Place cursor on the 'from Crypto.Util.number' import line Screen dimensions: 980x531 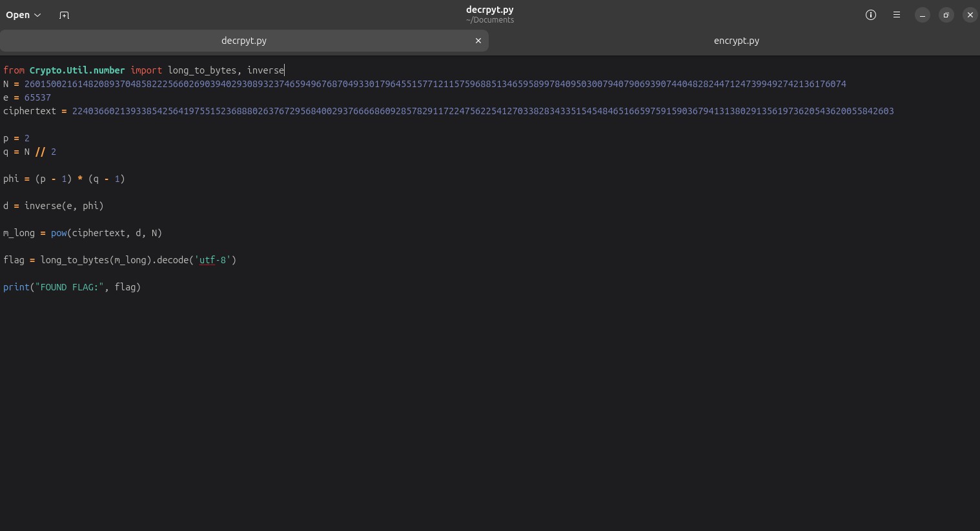(143, 70)
